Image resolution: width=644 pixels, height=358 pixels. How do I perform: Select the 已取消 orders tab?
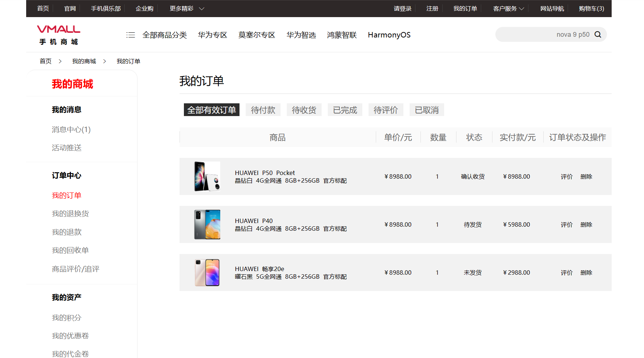427,110
